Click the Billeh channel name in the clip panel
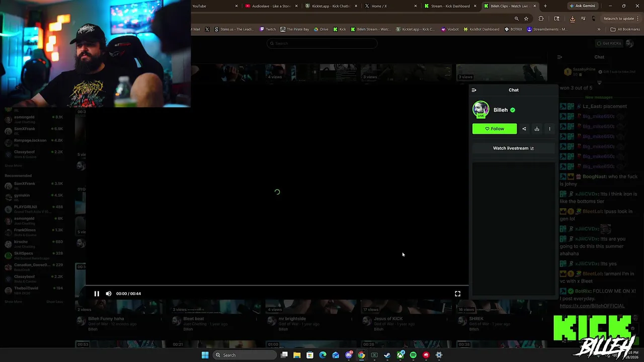 coord(501,110)
